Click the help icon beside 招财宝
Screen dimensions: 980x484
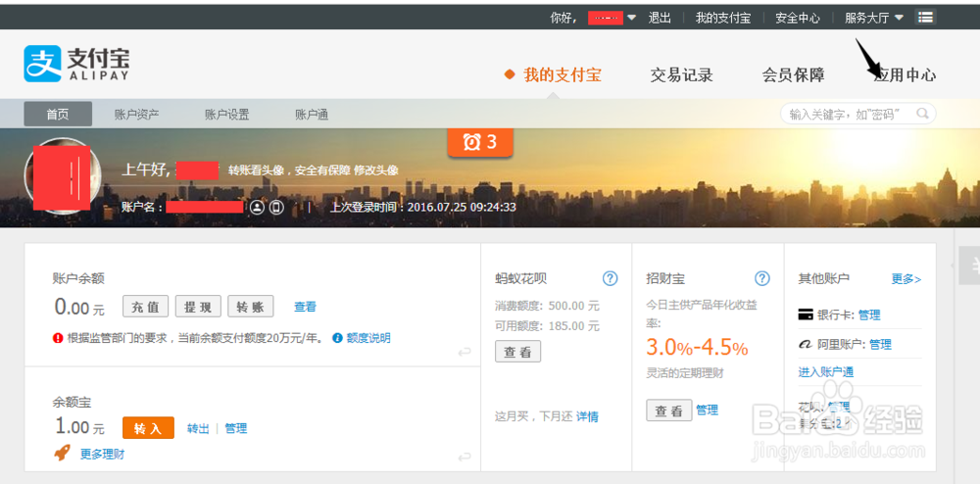click(761, 278)
